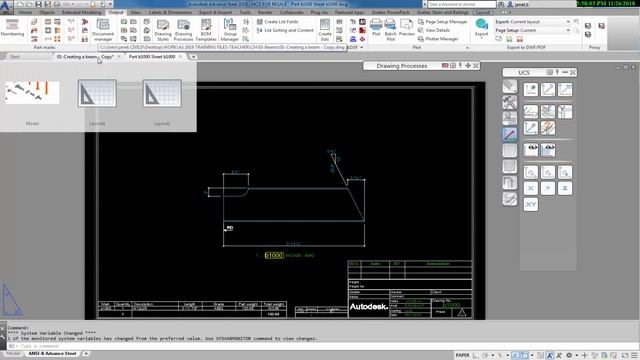
Task: Select the Layout2 preview thumbnail
Action: 162,93
